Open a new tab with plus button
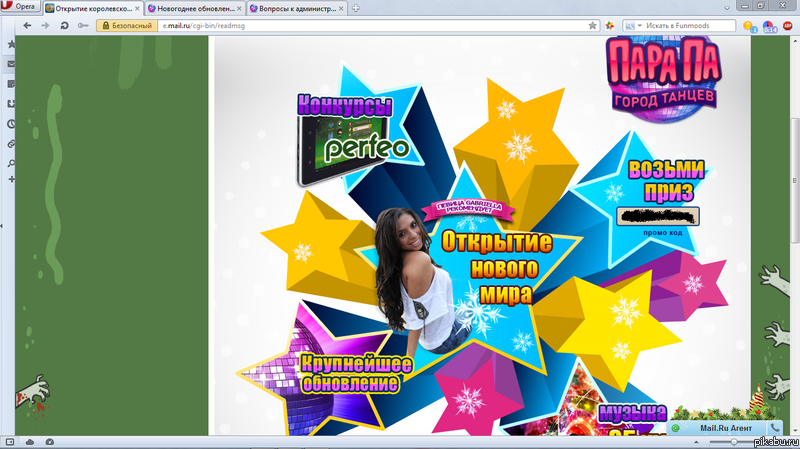800x449 pixels. coord(356,8)
